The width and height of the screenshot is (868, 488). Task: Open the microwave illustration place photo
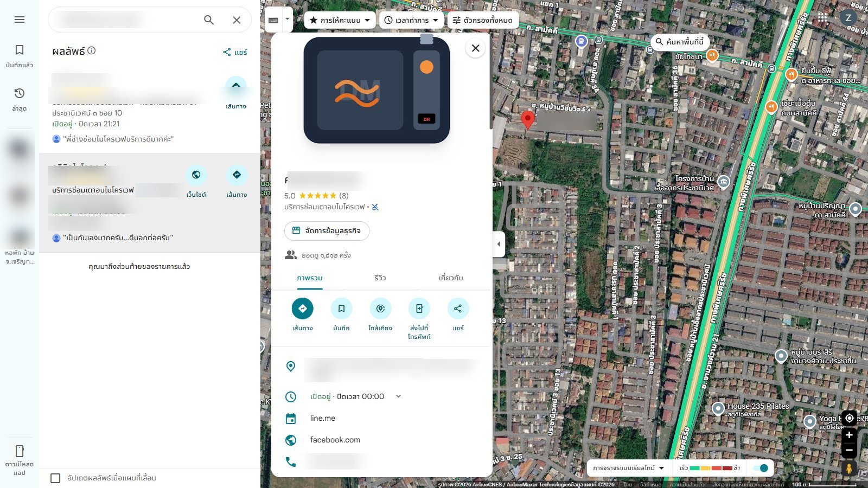coord(376,90)
